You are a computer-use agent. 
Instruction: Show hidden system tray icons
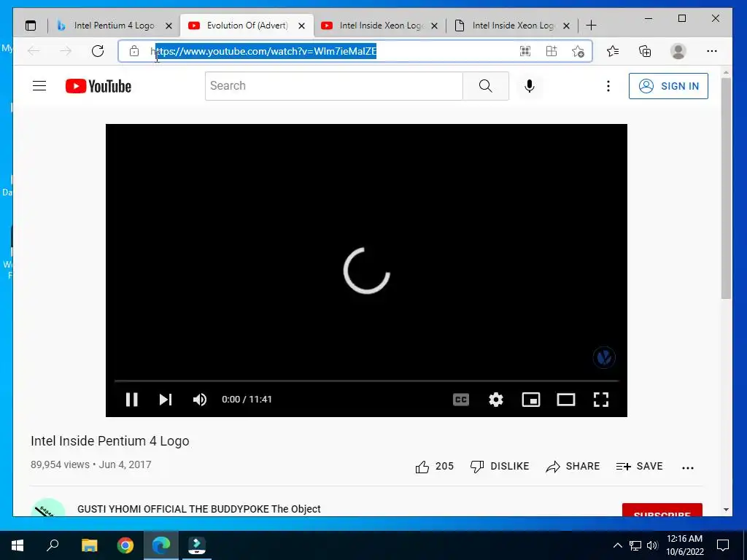(x=617, y=545)
